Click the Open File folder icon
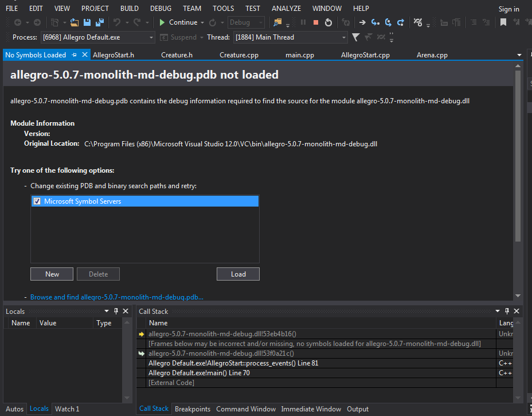 (75, 22)
